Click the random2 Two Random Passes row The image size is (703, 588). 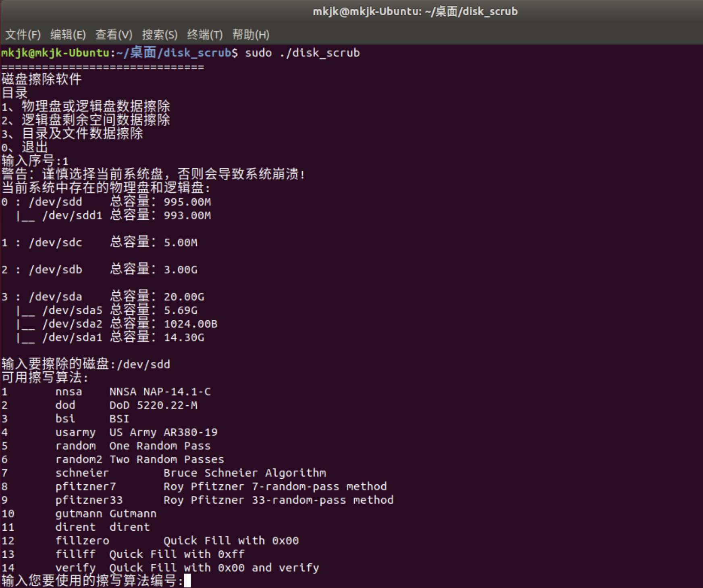[113, 459]
